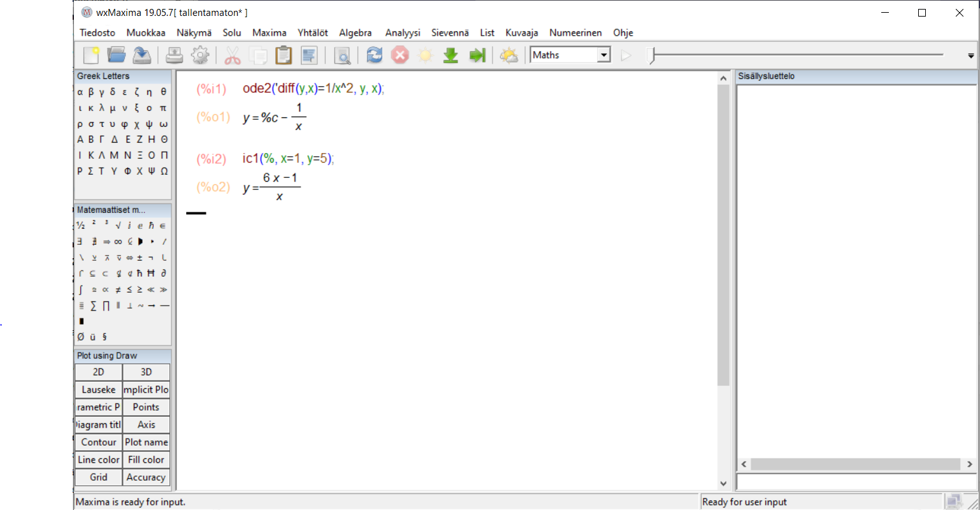
Task: Insert the Greek letter pi symbol
Action: 163,108
